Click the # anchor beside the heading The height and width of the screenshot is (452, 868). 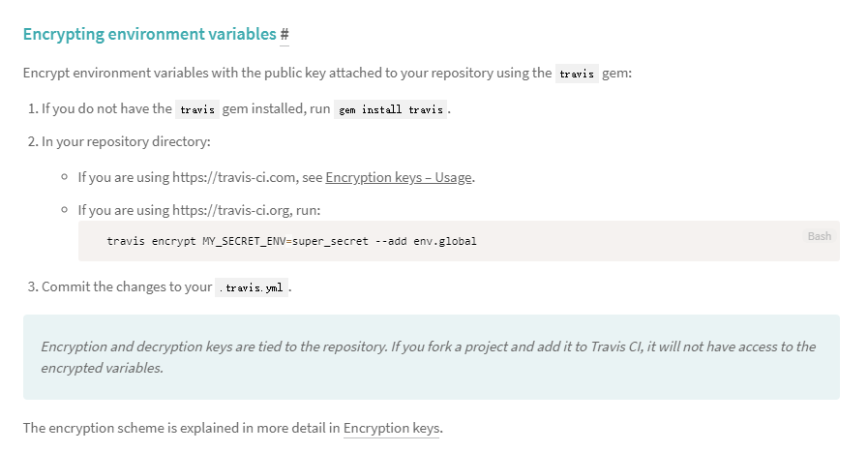click(x=284, y=35)
